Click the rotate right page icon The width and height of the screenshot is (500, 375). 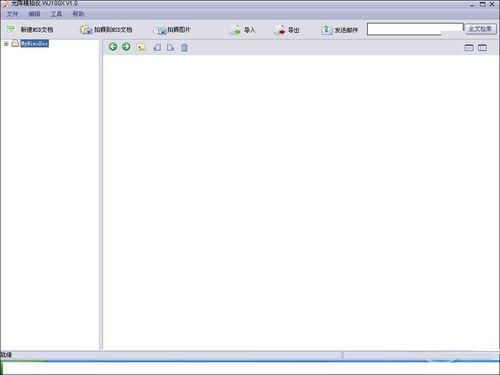[x=170, y=47]
